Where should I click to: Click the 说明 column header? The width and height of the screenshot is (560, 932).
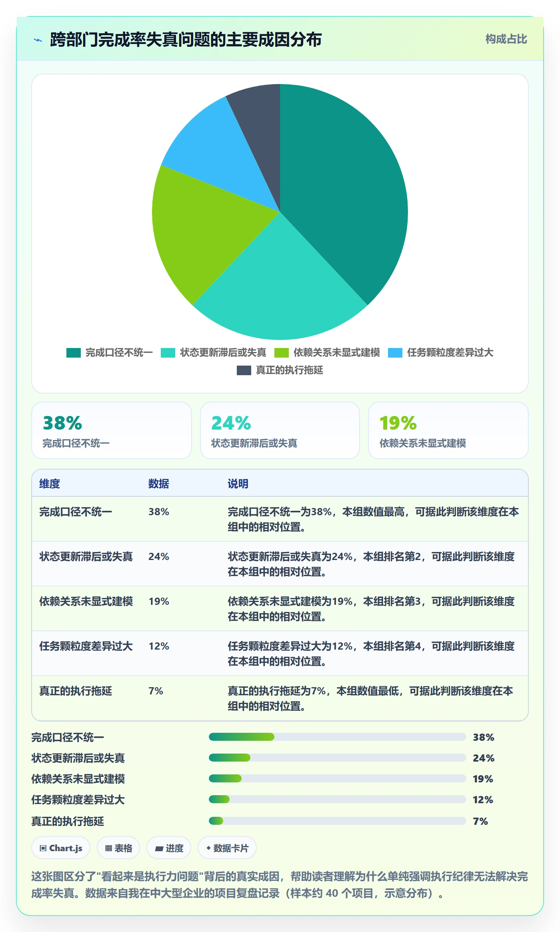point(238,484)
